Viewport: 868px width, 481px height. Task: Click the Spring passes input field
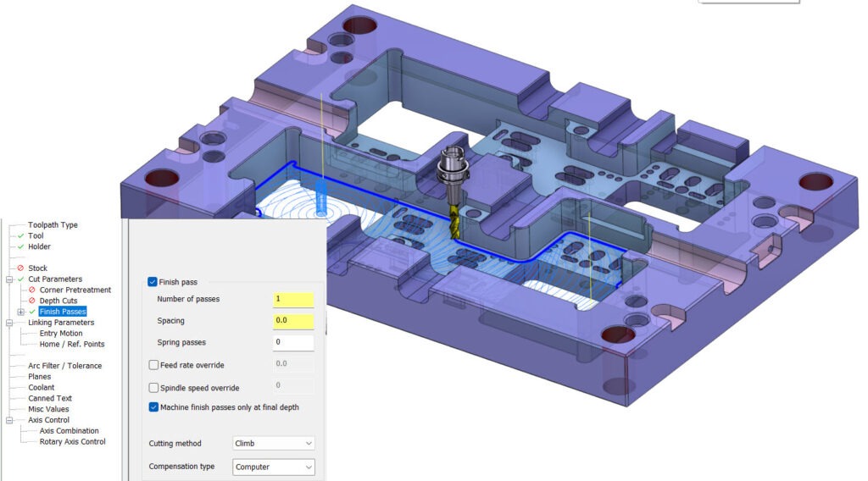[x=293, y=343]
